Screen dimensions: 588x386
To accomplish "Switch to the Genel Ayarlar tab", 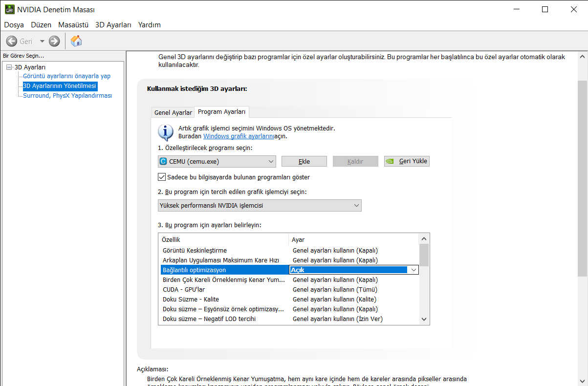I will point(173,112).
